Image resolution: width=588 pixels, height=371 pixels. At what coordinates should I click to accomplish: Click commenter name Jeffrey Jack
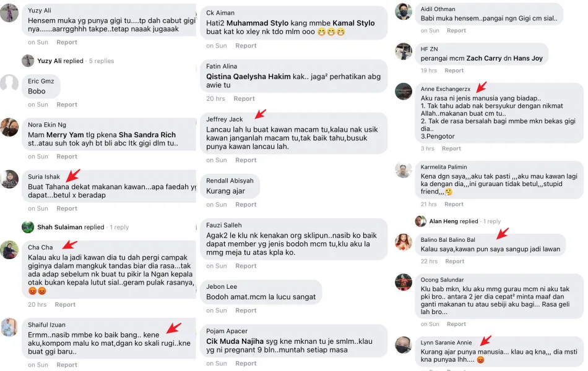pos(225,119)
